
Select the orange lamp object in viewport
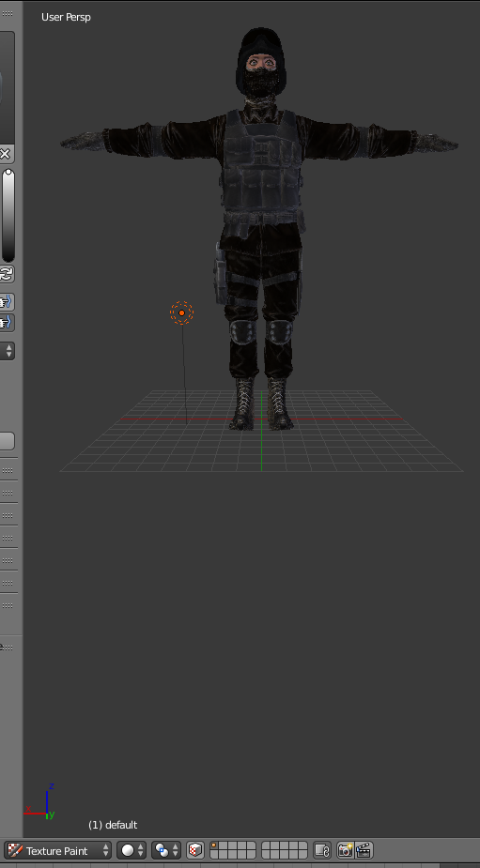(x=181, y=312)
